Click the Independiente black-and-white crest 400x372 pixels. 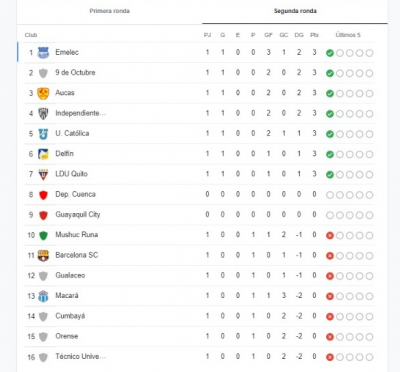point(43,114)
